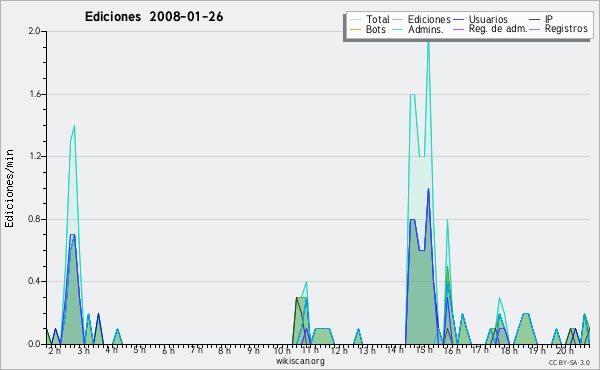Screen dimensions: 600x370
Task: Click the 15 h time axis label
Action: [424, 350]
